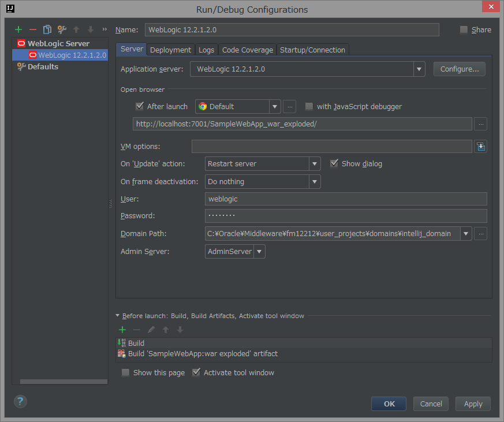Screen dimensions: 504x422
Task: Uncheck After launch checkbox
Action: click(140, 106)
